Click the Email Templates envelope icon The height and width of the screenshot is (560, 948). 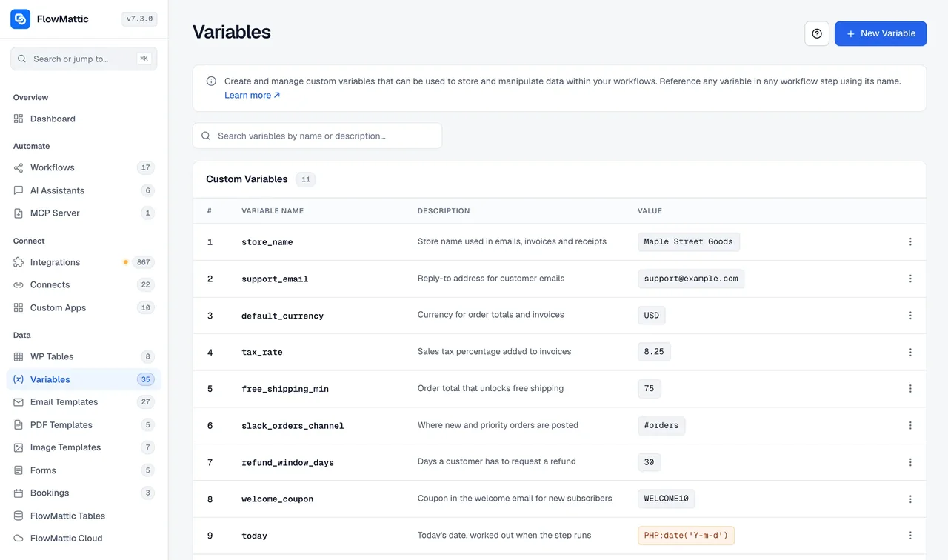19,402
